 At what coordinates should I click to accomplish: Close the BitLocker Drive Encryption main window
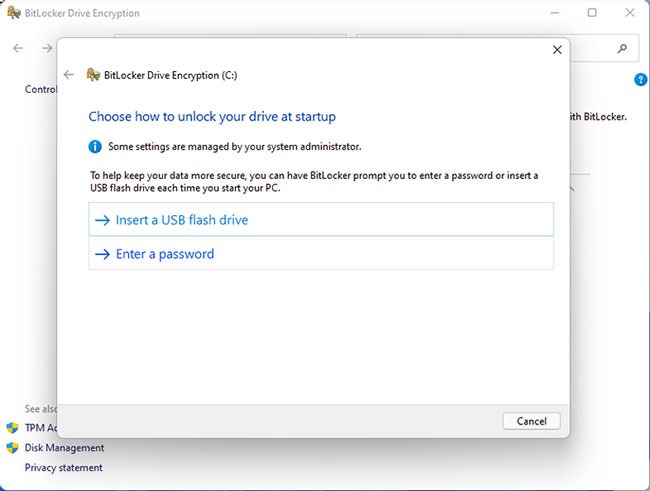[630, 13]
